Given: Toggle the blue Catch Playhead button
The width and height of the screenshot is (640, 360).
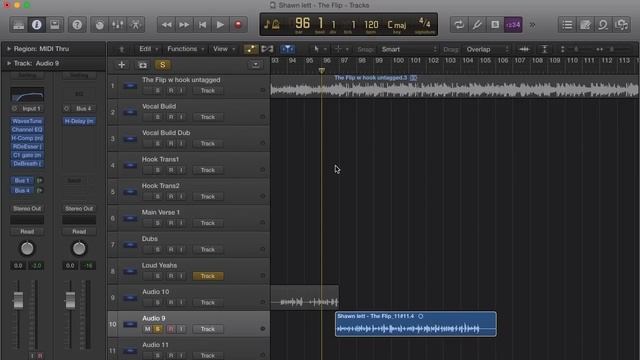Looking at the screenshot, I should 287,49.
